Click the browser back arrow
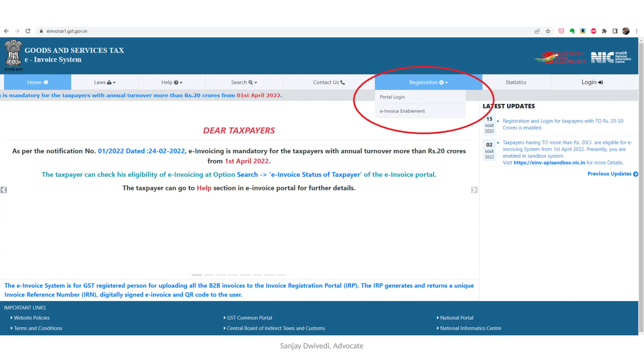The image size is (644, 362). coord(6,31)
